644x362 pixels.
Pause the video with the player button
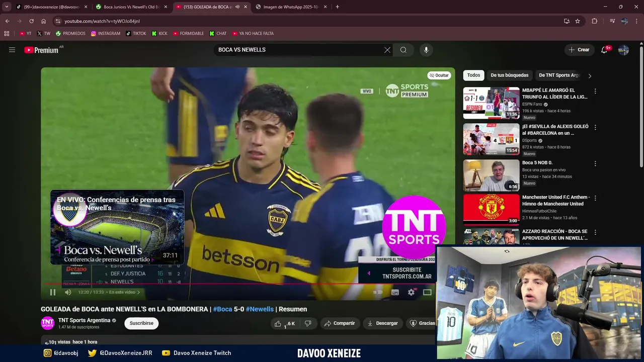coord(53,292)
